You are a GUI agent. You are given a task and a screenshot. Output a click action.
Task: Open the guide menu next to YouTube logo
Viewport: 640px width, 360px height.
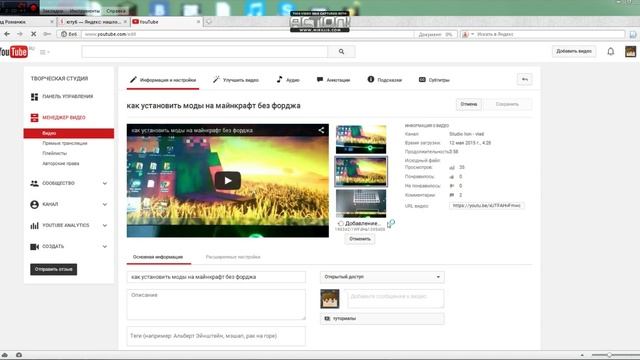tap(44, 52)
